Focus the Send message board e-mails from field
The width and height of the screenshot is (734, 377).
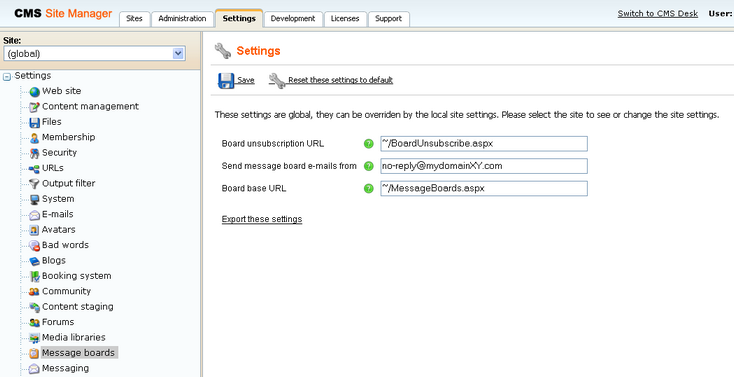[484, 166]
